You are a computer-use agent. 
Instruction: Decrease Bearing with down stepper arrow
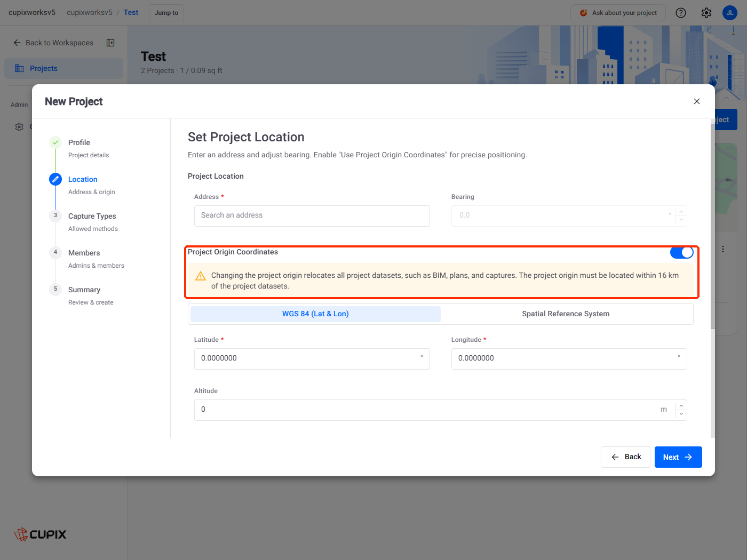point(681,221)
